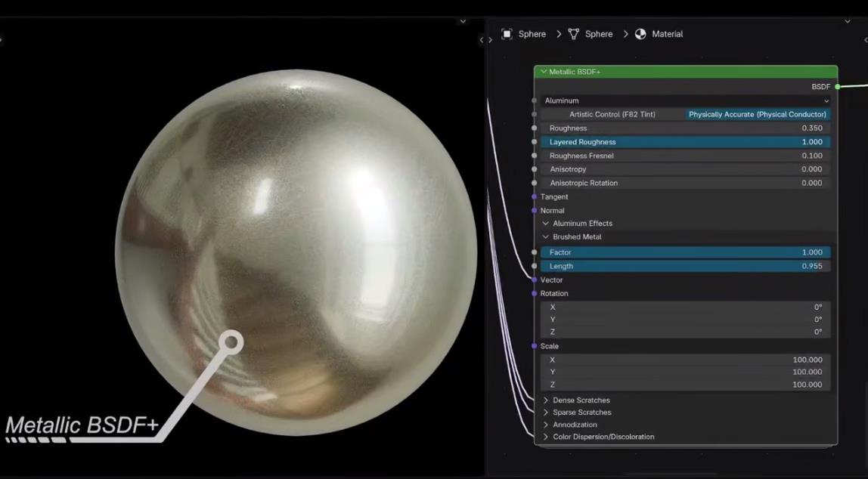The width and height of the screenshot is (868, 479).
Task: Click the Roughness Fresnel input socket
Action: point(535,156)
